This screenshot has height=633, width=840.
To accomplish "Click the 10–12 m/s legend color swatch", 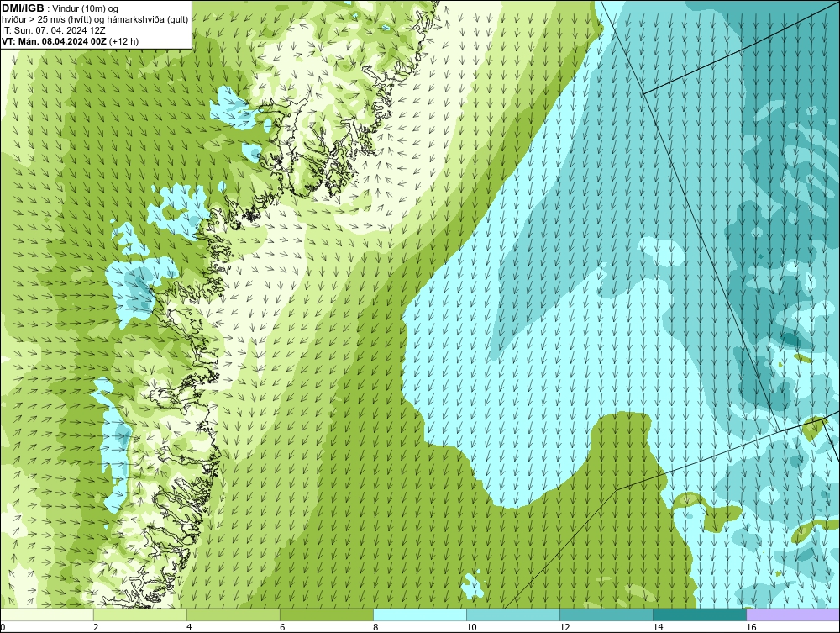I will [513, 615].
